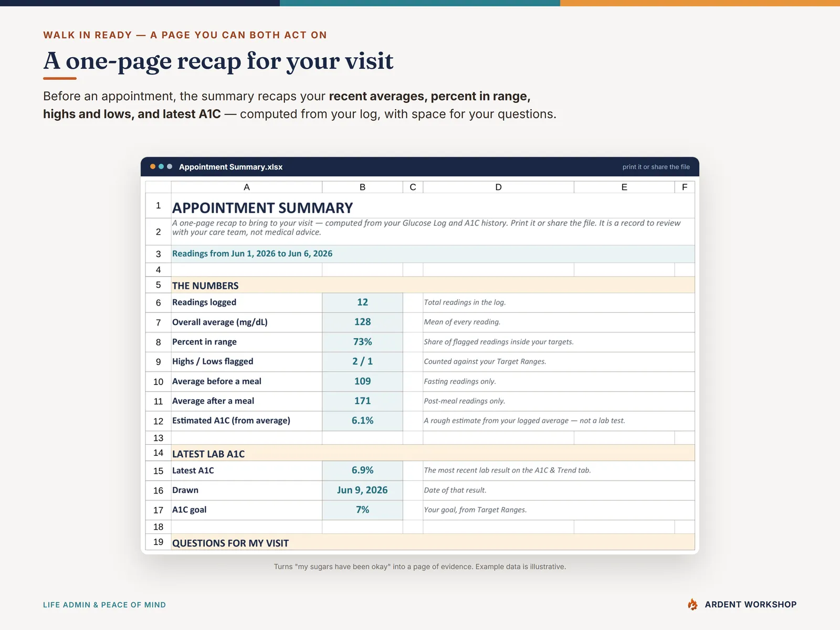Select row 19 header
Image resolution: width=840 pixels, height=630 pixels.
158,542
